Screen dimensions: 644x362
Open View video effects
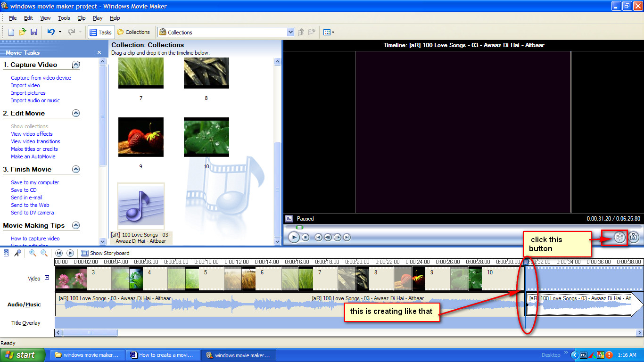(x=32, y=134)
